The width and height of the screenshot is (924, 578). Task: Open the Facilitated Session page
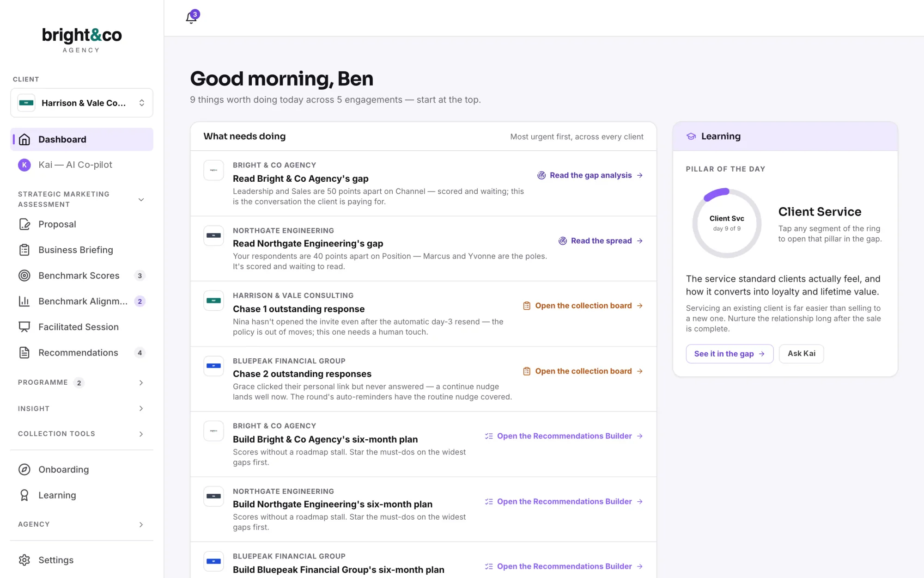[x=82, y=327]
